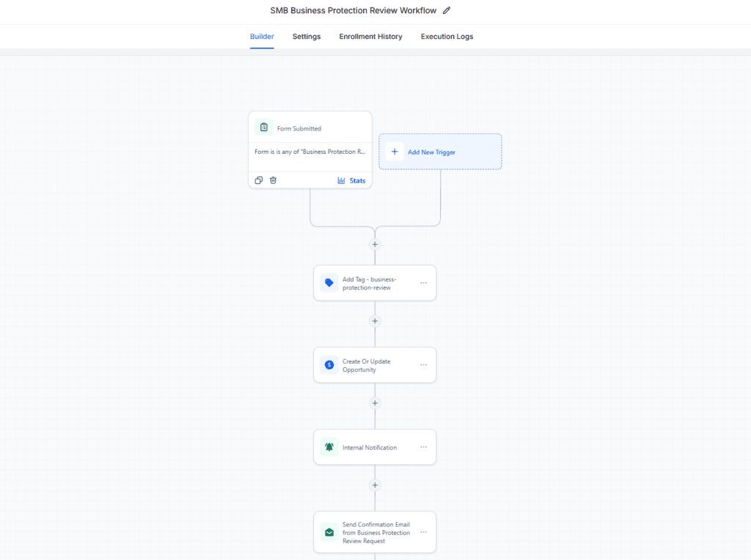Viewport: 751px width, 560px height.
Task: Insert step between Notification and Confirmation Email
Action: click(375, 485)
